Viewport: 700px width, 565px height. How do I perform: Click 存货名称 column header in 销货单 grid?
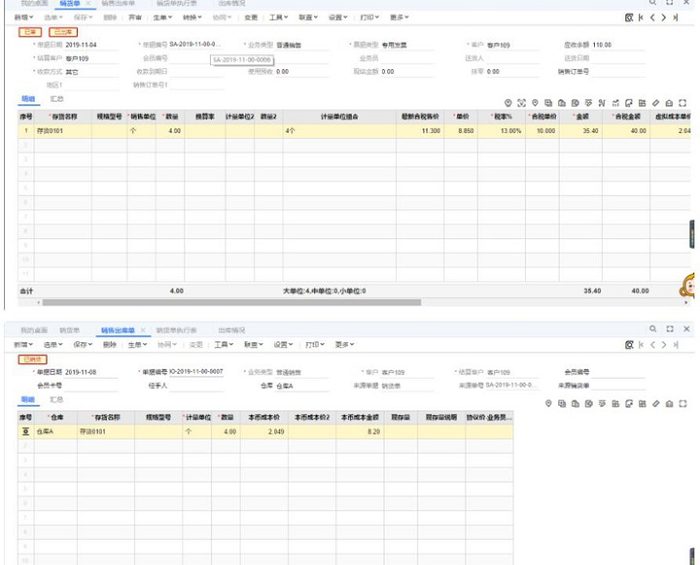point(65,116)
